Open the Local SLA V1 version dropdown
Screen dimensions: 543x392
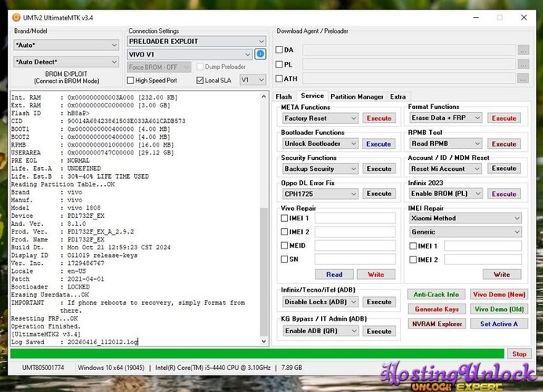tap(253, 80)
